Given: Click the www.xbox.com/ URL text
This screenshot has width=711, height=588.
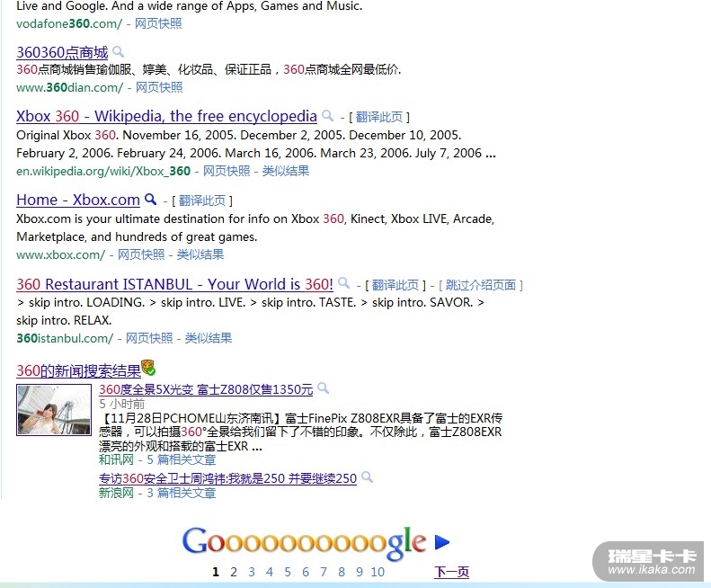Looking at the screenshot, I should [61, 254].
